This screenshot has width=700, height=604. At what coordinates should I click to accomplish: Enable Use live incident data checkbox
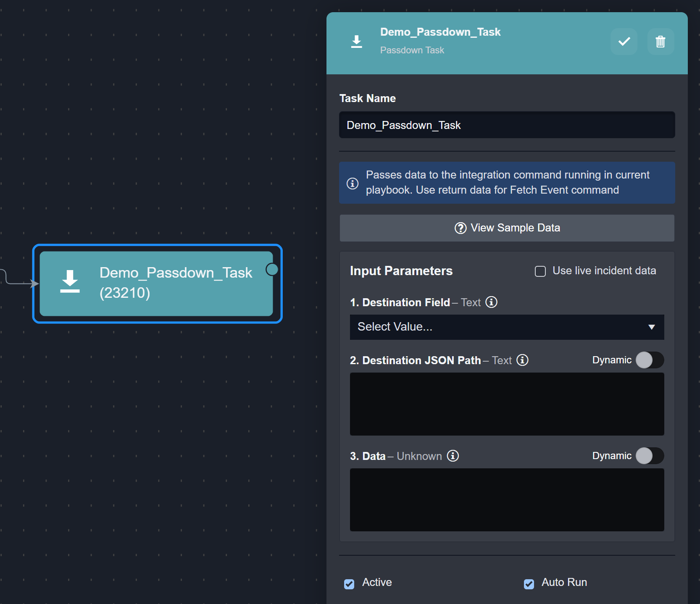pos(540,271)
